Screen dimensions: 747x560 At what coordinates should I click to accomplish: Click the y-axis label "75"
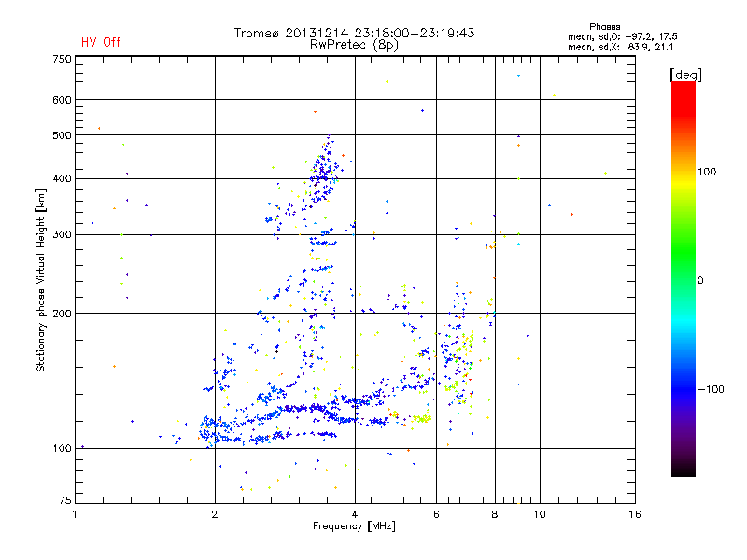pyautogui.click(x=64, y=500)
